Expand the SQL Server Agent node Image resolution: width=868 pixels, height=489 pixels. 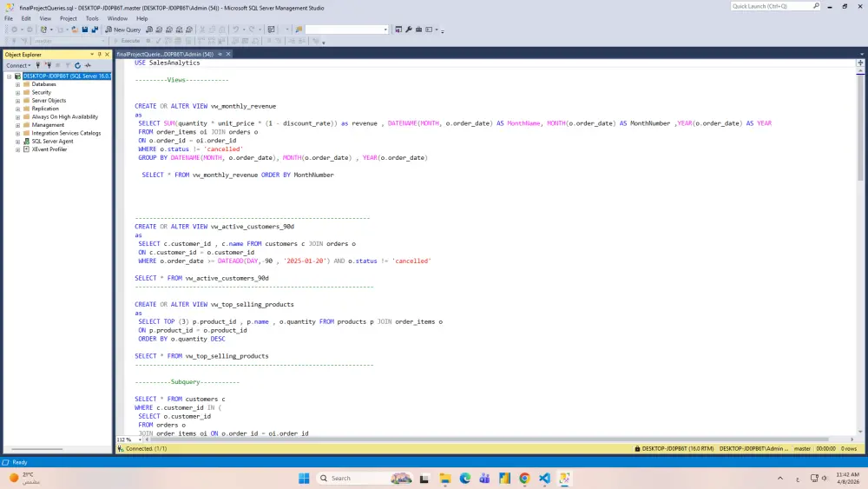point(17,142)
